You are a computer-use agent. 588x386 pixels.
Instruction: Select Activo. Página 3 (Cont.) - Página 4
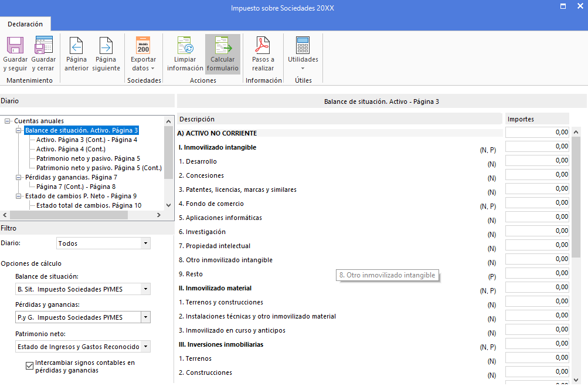87,140
